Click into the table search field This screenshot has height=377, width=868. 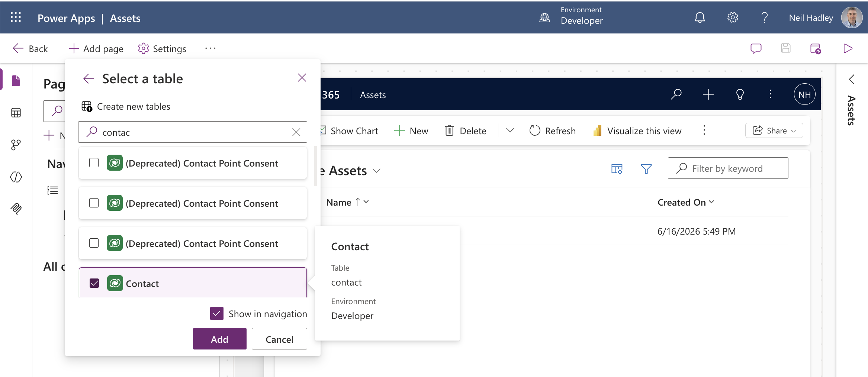[x=193, y=132]
